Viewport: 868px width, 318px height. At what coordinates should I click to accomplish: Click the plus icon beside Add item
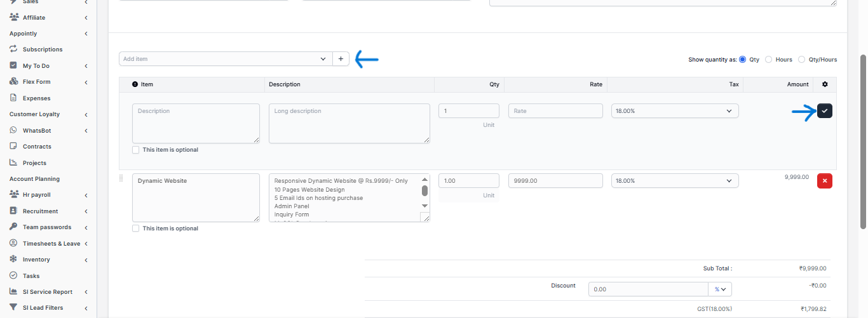click(x=341, y=59)
